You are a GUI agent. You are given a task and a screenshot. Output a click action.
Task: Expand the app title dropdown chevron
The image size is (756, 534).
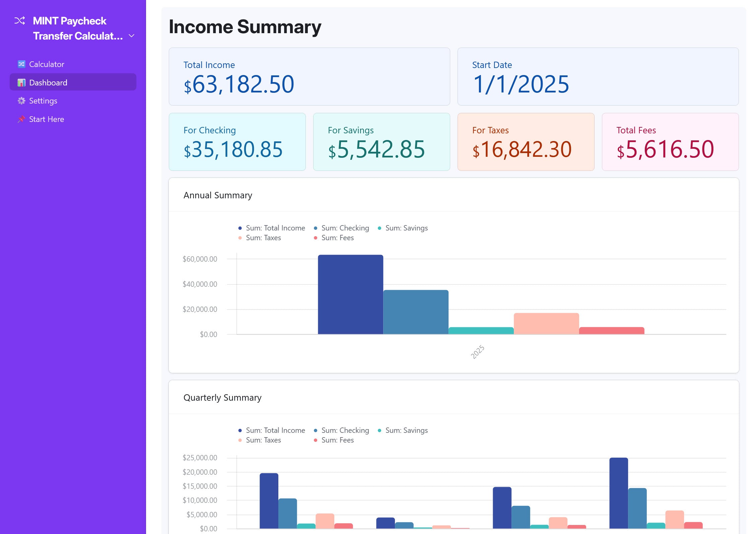point(132,36)
